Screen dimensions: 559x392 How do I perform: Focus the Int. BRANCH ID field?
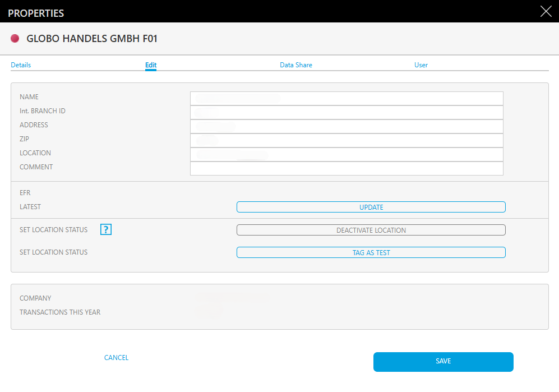click(347, 113)
